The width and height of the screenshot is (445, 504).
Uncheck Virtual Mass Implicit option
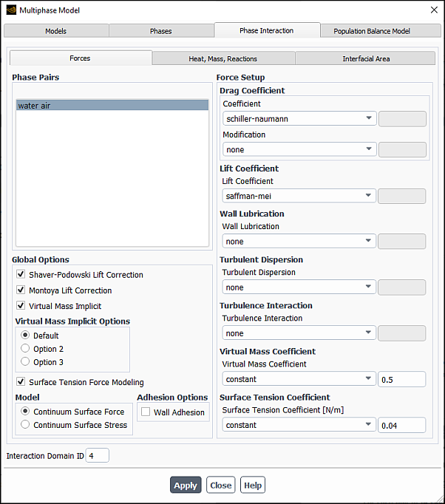pos(21,306)
